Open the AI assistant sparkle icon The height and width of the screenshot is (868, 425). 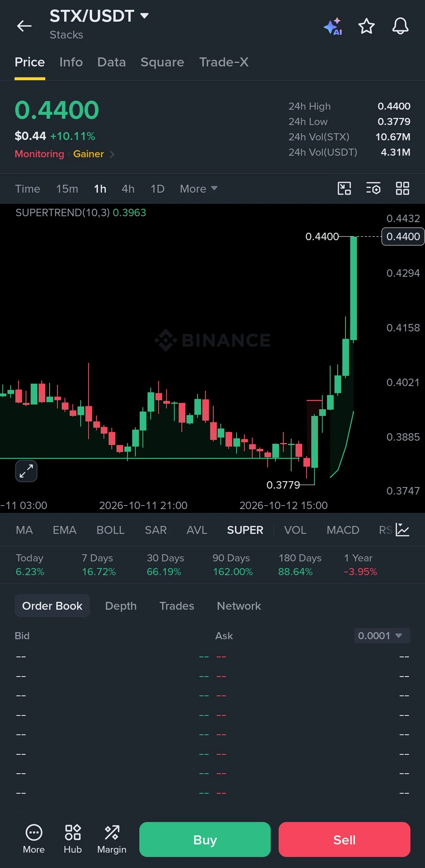coord(333,26)
